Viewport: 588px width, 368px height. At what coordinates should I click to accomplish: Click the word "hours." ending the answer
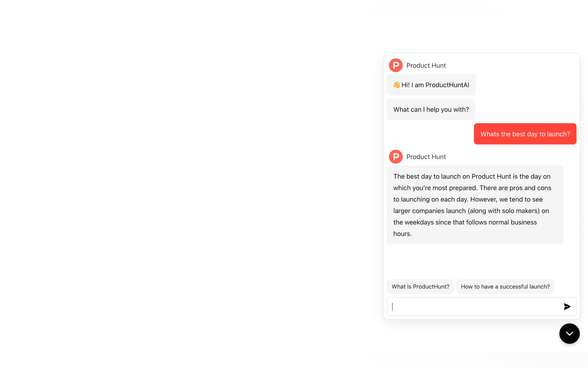pos(402,234)
